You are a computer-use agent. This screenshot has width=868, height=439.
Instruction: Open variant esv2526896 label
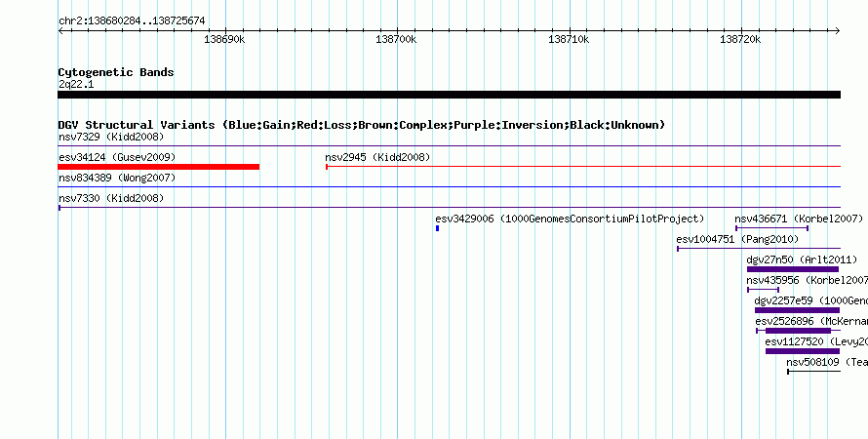(811, 321)
